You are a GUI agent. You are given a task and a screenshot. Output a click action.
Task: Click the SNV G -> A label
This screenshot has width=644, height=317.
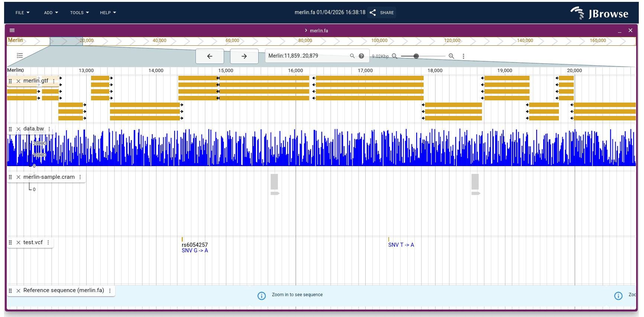point(195,250)
